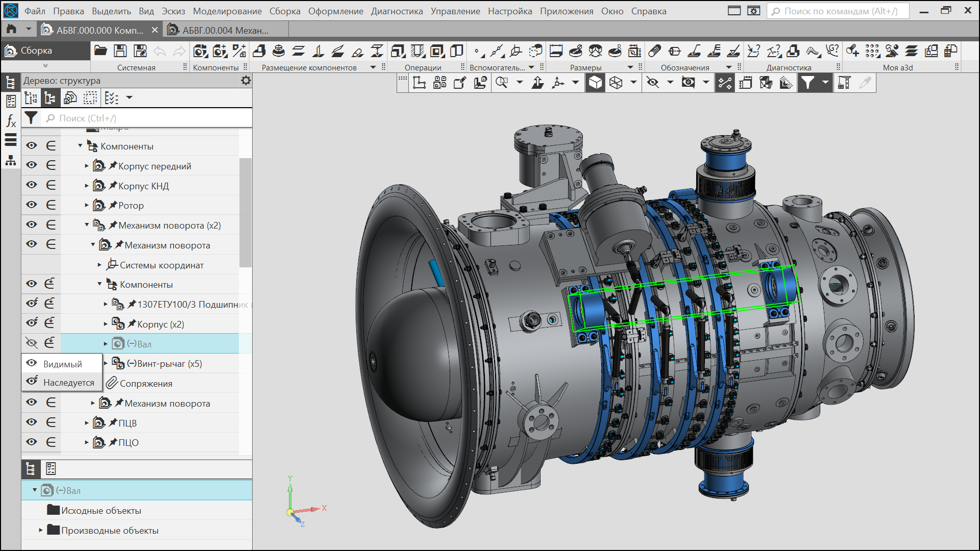This screenshot has width=980, height=551.
Task: Open the Моделирование menu
Action: click(x=227, y=11)
